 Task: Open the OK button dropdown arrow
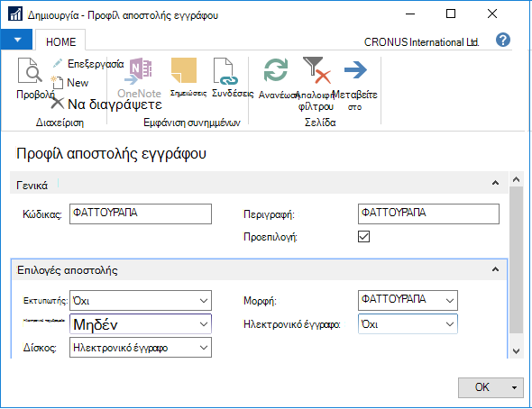(x=515, y=387)
